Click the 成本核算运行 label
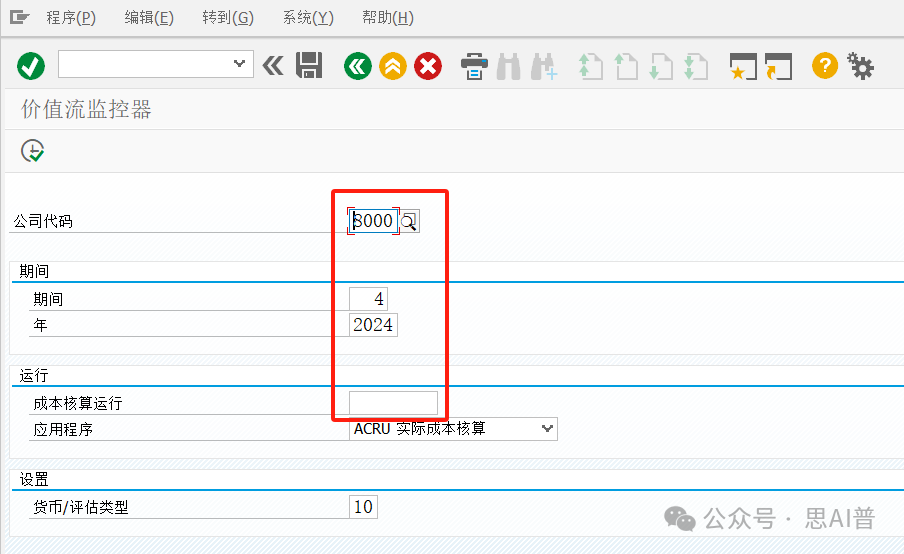The image size is (904, 554). click(78, 403)
